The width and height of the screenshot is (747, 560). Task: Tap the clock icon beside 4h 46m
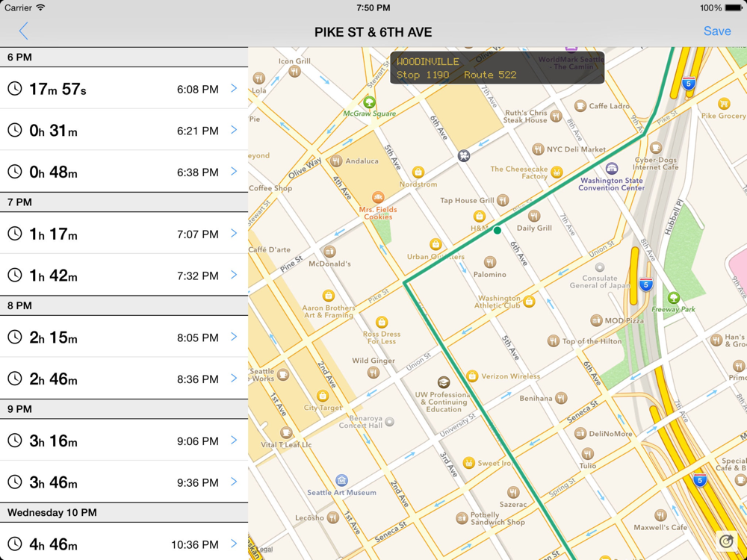(15, 544)
